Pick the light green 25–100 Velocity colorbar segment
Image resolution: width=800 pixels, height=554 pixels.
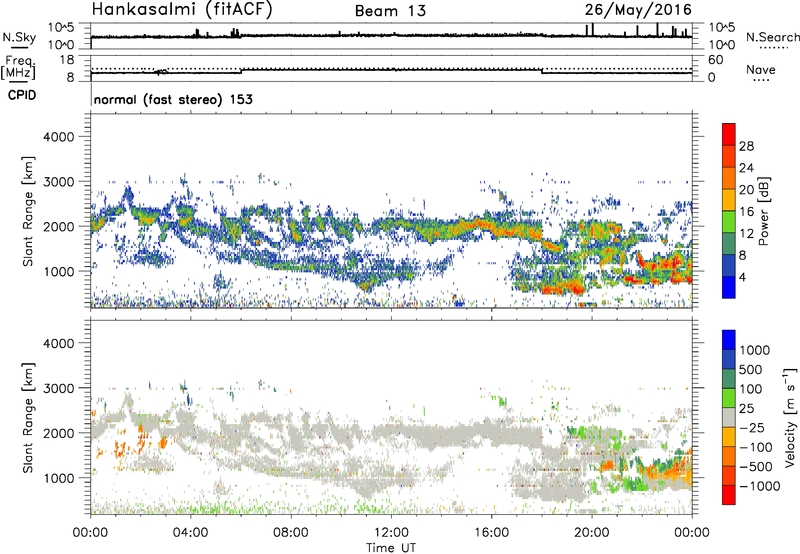729,399
